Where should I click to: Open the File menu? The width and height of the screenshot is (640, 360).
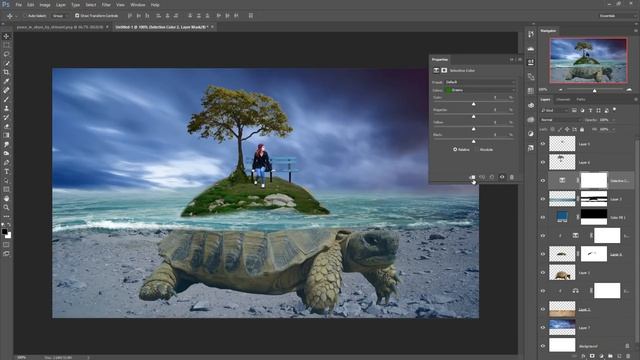[x=19, y=5]
